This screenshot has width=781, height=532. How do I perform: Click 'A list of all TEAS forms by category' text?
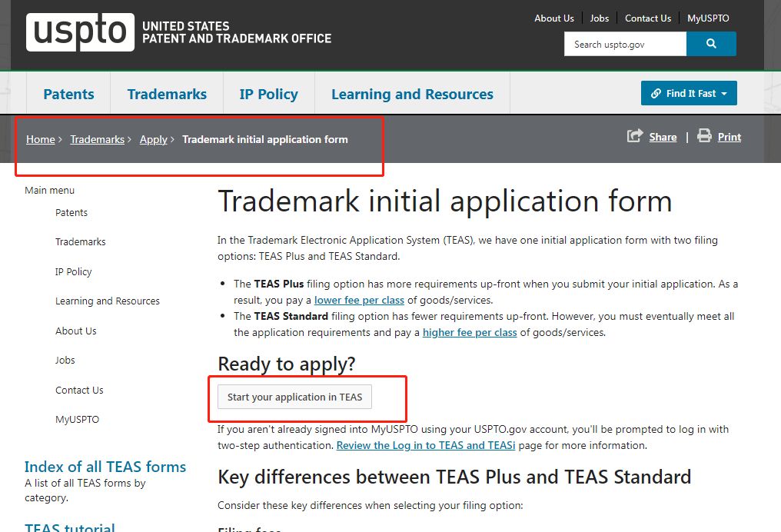[85, 490]
